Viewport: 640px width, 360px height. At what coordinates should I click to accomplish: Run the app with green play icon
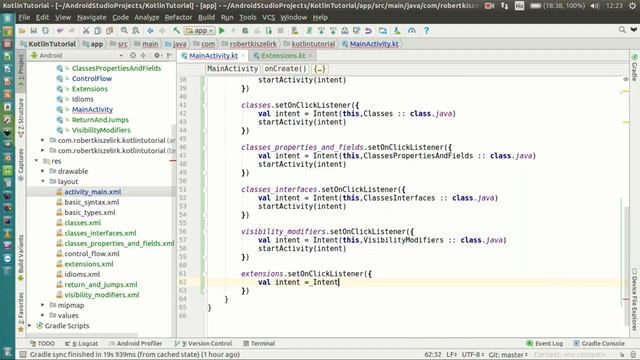[222, 31]
